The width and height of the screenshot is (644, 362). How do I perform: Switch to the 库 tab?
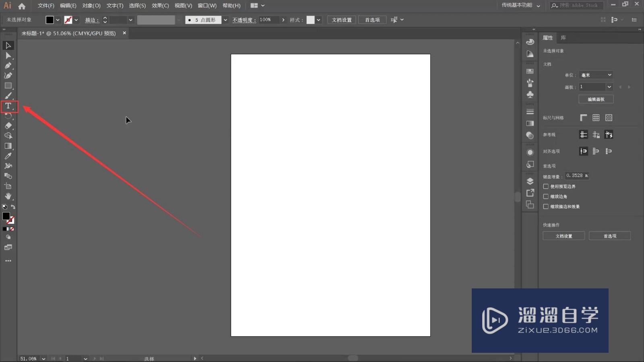[563, 38]
